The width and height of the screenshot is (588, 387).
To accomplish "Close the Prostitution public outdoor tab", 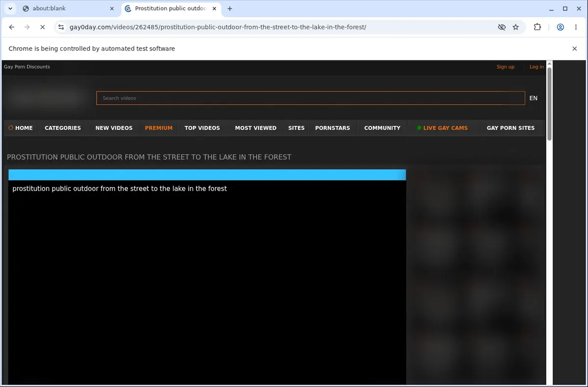I will [x=215, y=8].
